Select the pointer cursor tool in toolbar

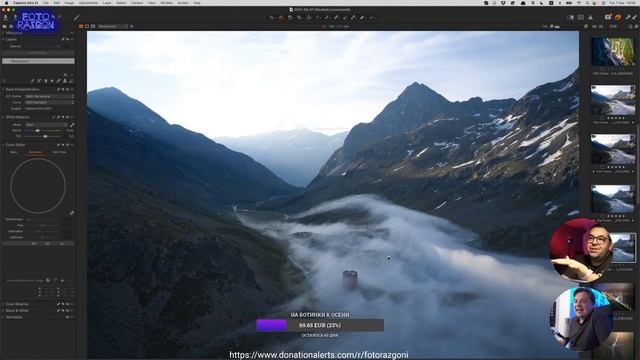[272, 18]
